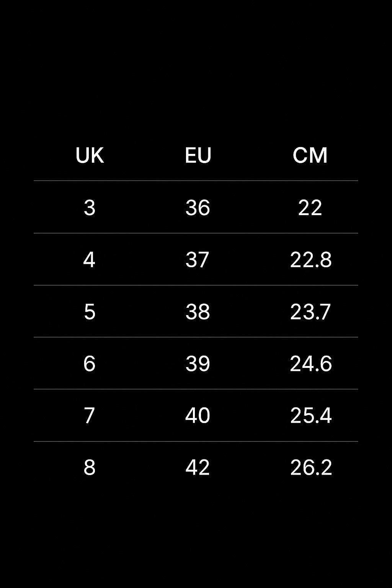Select UK size 3 cell
The width and height of the screenshot is (392, 588).
point(90,208)
